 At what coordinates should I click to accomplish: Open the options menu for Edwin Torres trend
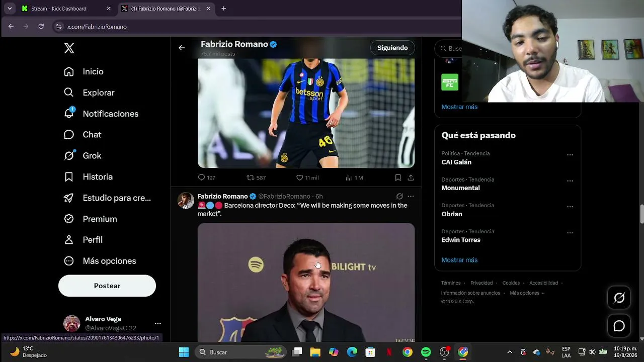570,233
